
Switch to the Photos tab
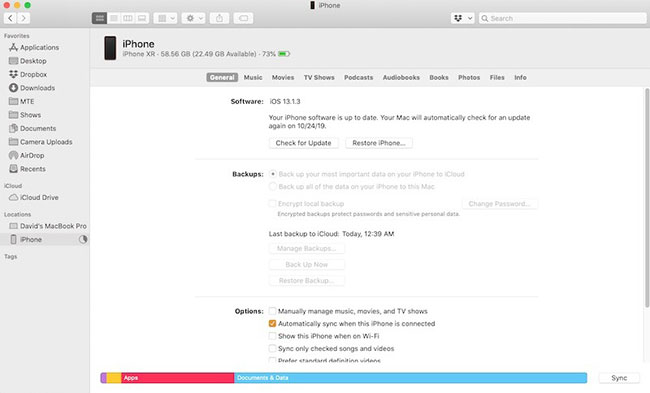469,78
